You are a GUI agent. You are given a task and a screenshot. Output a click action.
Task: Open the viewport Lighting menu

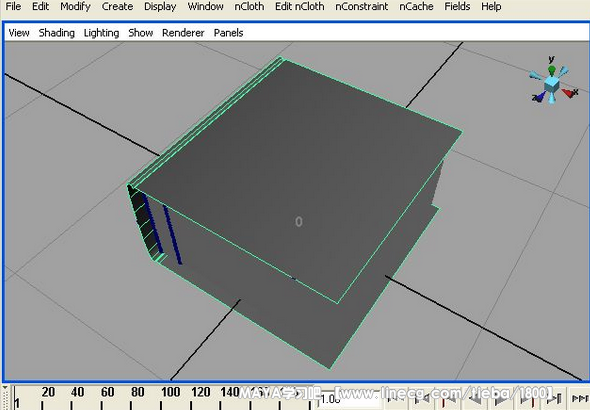click(101, 33)
